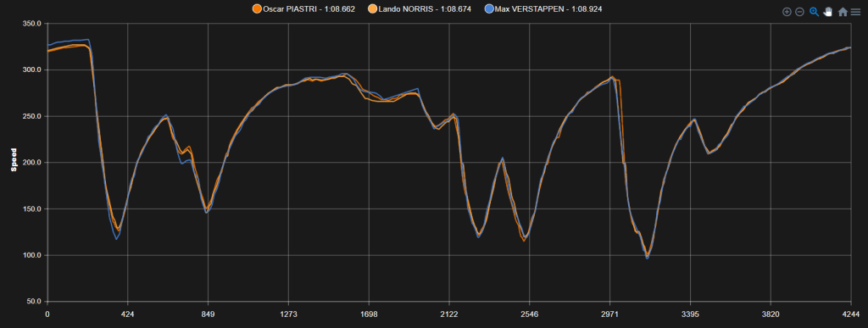The height and width of the screenshot is (328, 868).
Task: Click the 2122 x-axis distance label
Action: 449,314
